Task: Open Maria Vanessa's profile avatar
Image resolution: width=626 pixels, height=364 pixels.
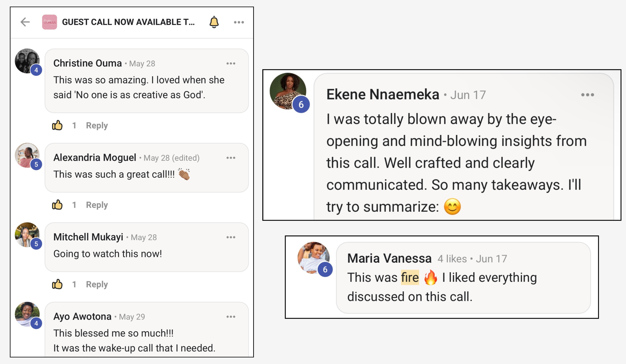Action: (313, 258)
